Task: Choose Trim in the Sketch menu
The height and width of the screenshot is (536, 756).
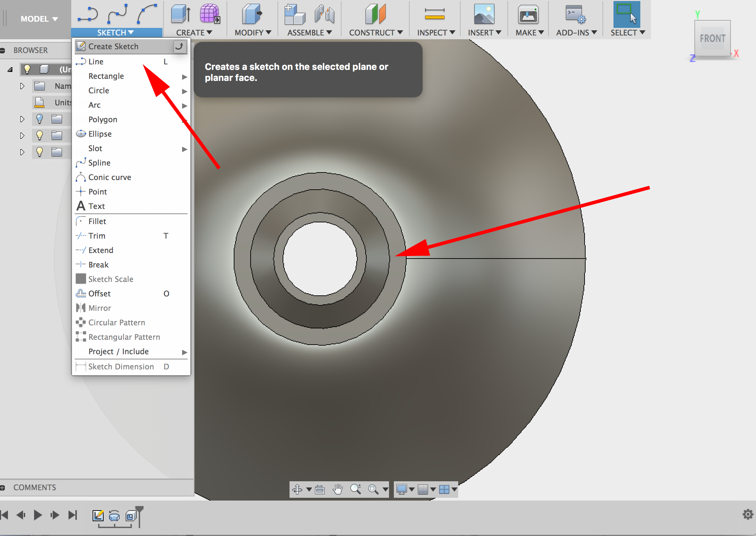Action: (x=131, y=236)
